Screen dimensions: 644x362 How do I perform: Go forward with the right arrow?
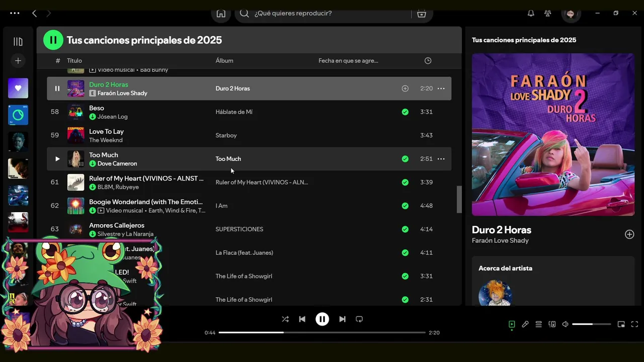49,14
